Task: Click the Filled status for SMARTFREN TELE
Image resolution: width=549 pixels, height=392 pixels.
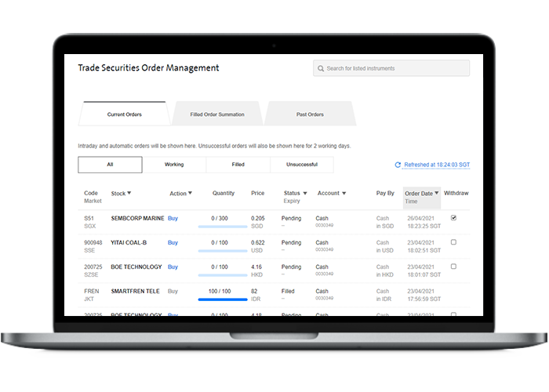Action: (288, 291)
